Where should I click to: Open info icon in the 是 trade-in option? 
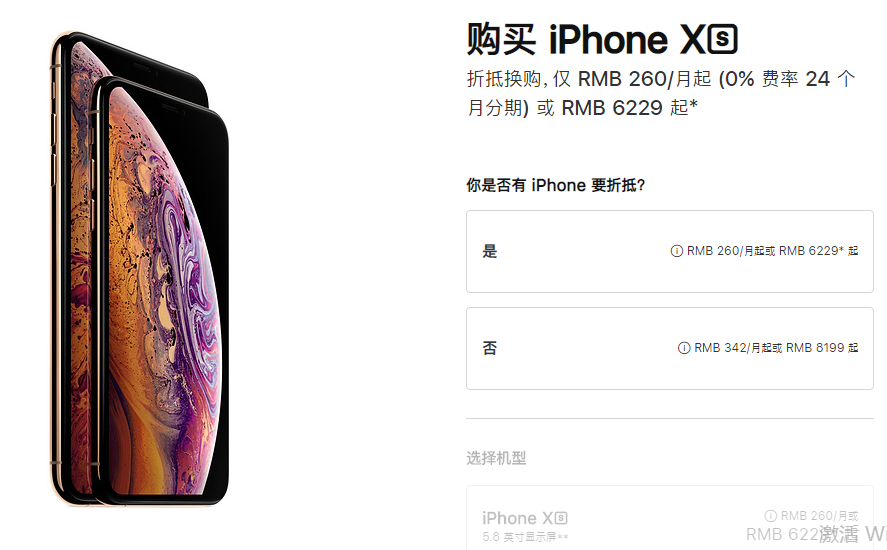click(x=676, y=251)
